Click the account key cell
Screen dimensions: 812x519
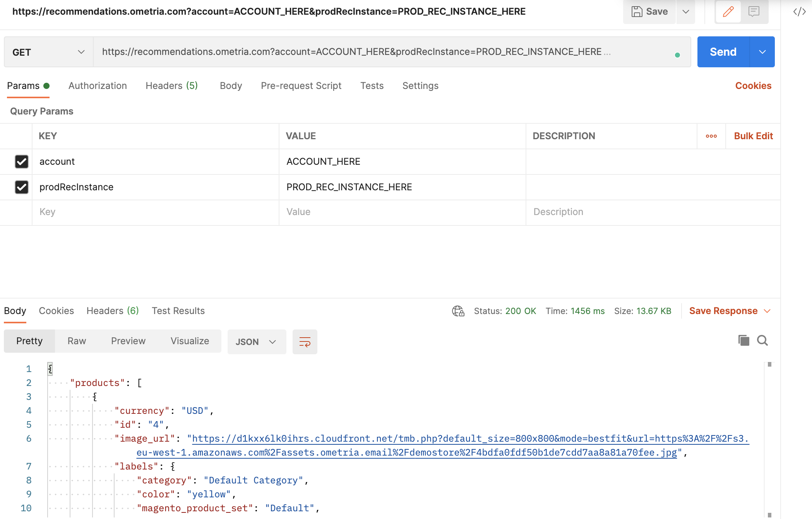click(156, 162)
